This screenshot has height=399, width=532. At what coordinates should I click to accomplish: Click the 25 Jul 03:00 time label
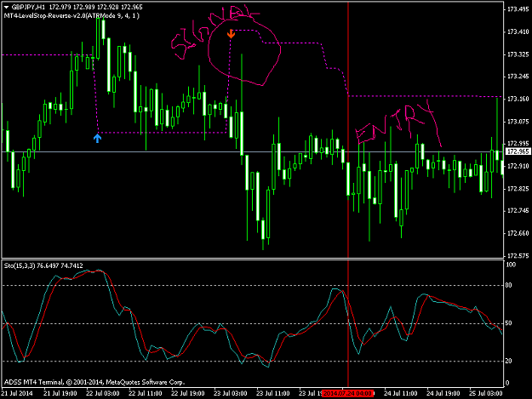(485, 394)
